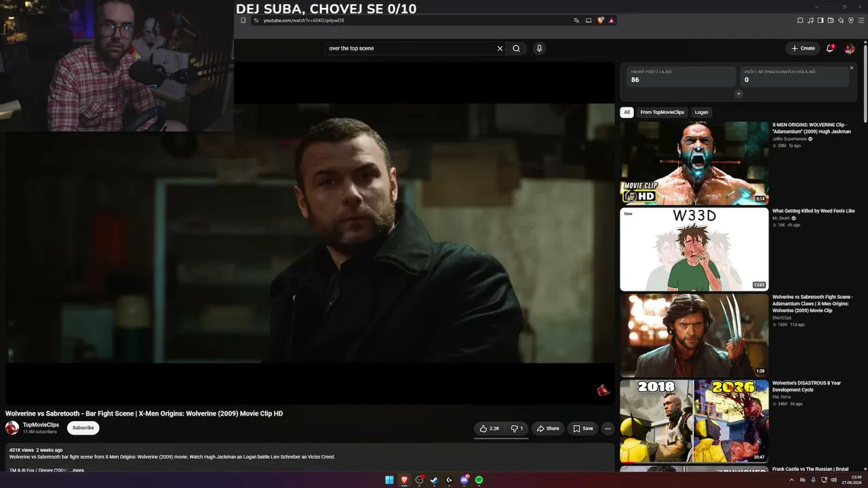The image size is (868, 488).
Task: Open X-MEN ORIGINS Adamantium clip thumbnail
Action: click(x=694, y=163)
